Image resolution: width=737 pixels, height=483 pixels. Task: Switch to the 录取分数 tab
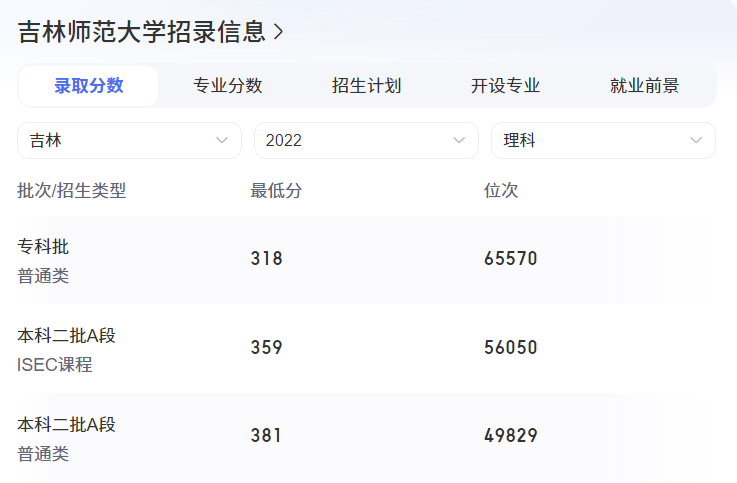click(x=89, y=86)
